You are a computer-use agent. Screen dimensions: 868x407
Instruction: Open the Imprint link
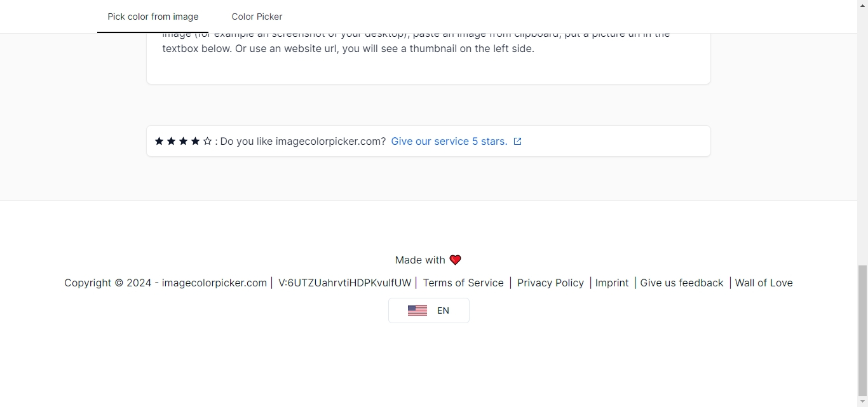coord(612,283)
